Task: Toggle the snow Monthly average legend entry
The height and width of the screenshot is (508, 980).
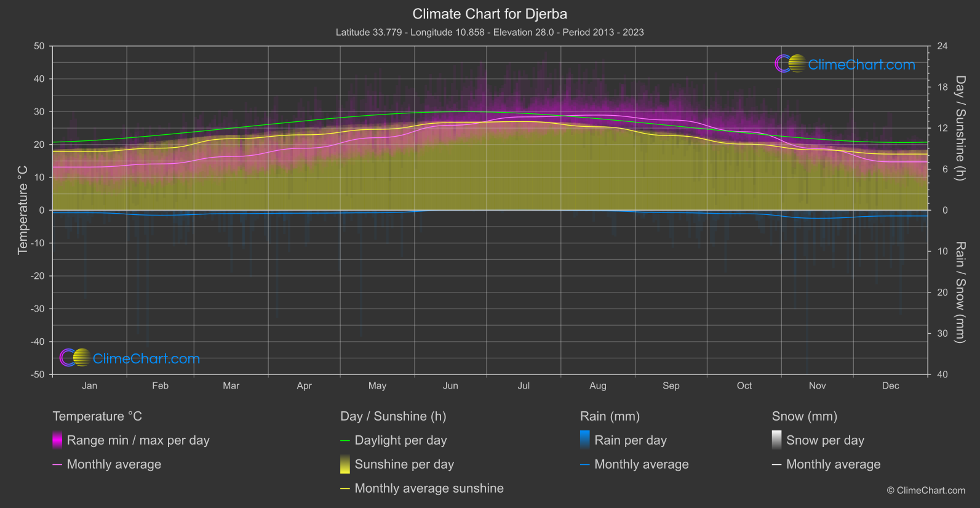Action: coord(833,464)
